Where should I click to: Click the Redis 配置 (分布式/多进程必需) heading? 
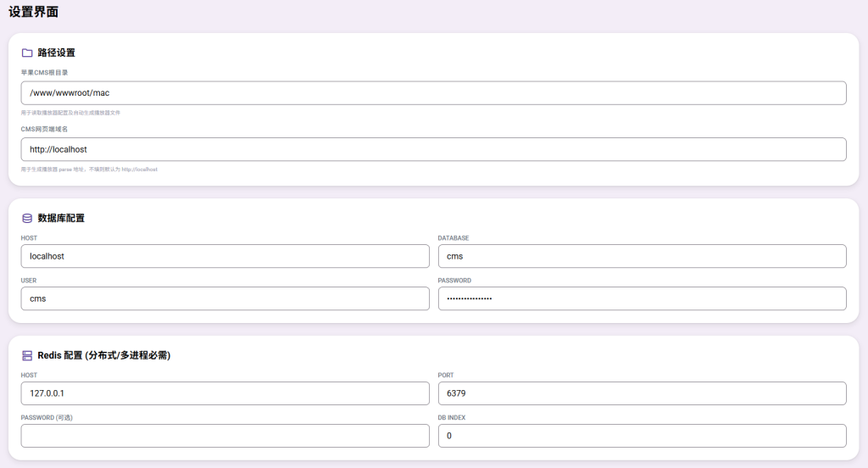pyautogui.click(x=103, y=355)
